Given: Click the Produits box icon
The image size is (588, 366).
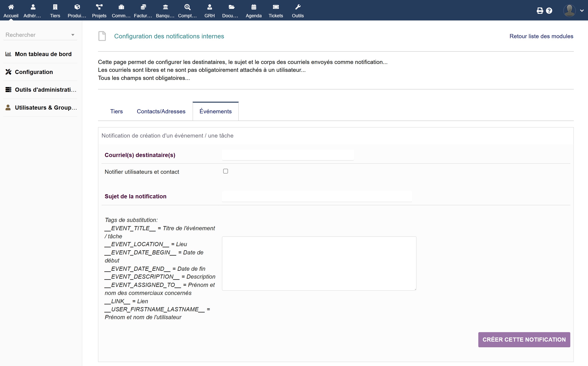Looking at the screenshot, I should (x=77, y=7).
